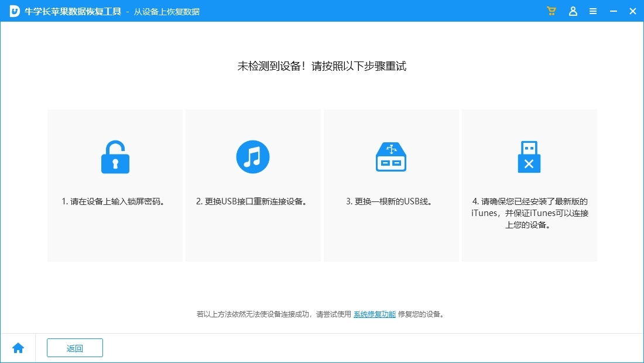
Task: Click the home icon in the bottom bar
Action: [x=18, y=348]
